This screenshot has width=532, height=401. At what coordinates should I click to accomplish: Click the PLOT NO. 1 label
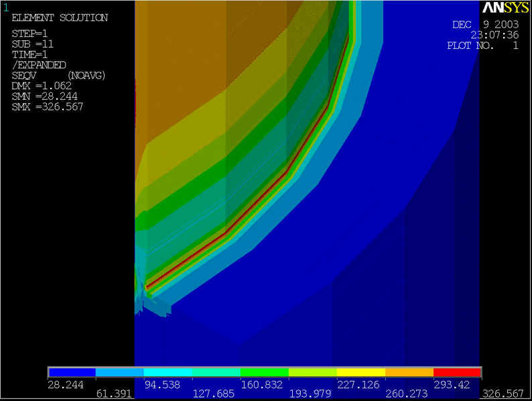pyautogui.click(x=483, y=45)
